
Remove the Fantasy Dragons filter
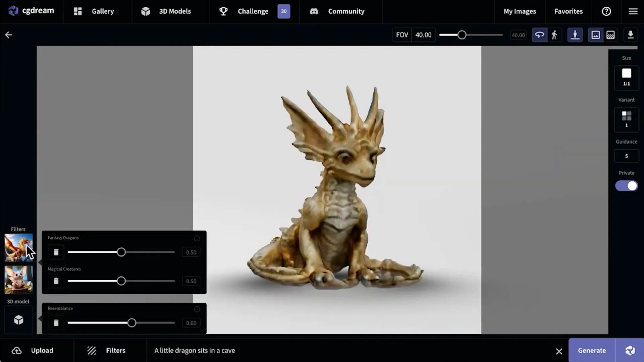point(56,252)
